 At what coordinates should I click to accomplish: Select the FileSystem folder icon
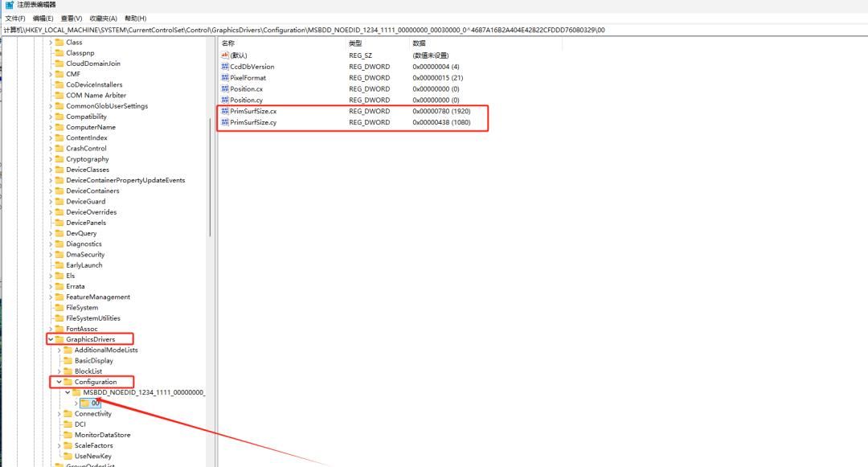tap(59, 308)
